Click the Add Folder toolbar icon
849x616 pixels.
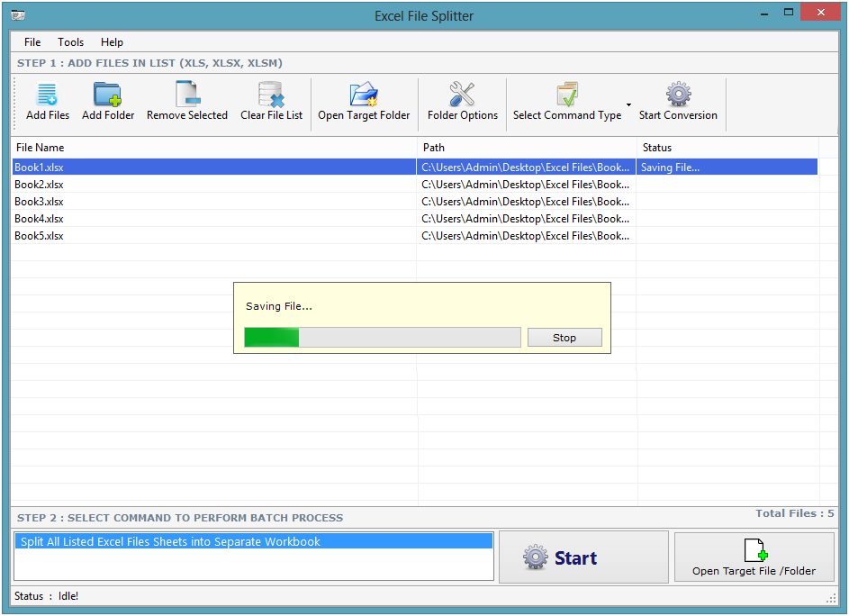tap(107, 94)
